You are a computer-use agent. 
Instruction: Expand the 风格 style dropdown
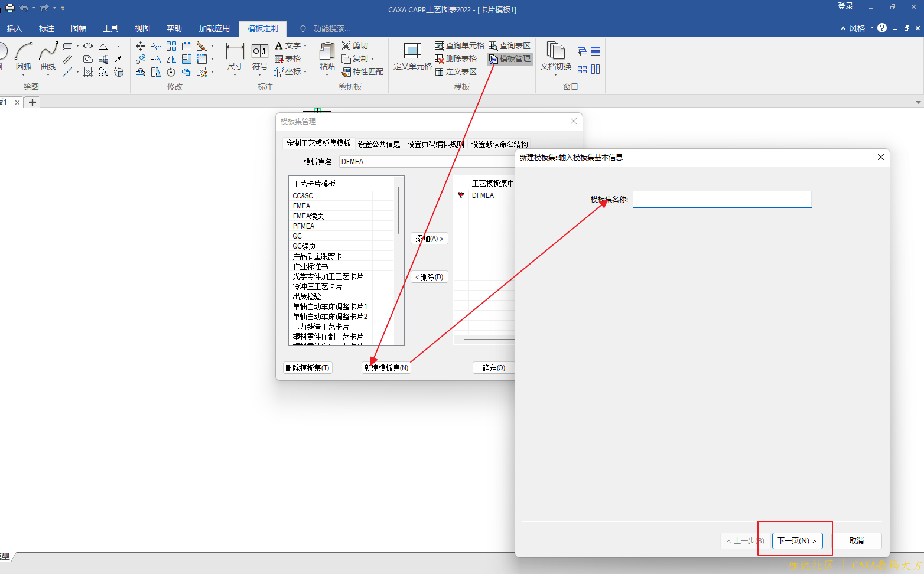(872, 28)
